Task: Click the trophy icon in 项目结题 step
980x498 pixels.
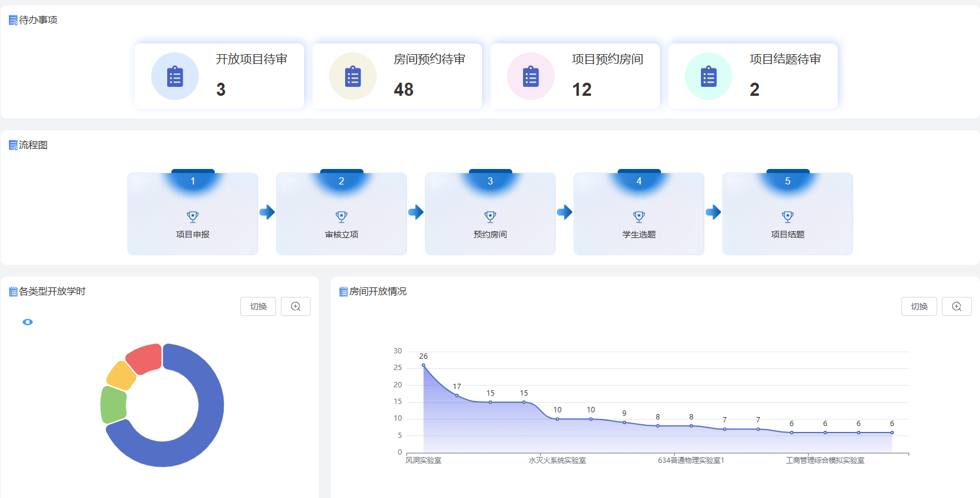Action: click(788, 217)
